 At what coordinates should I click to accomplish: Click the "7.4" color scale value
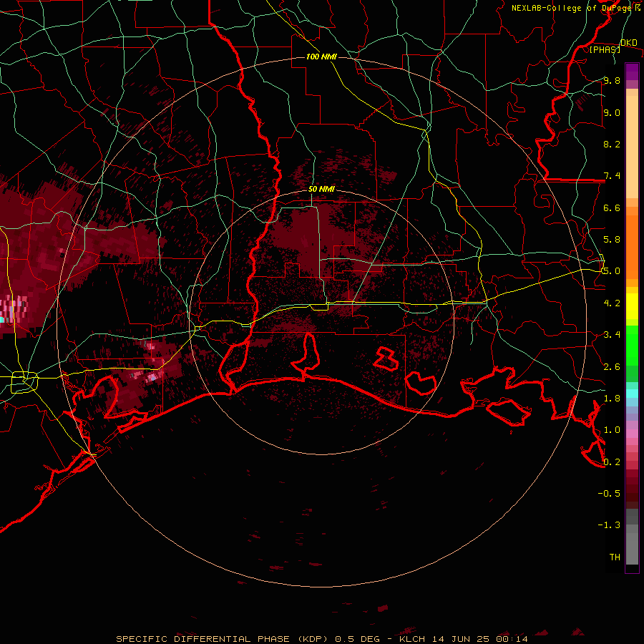point(612,176)
